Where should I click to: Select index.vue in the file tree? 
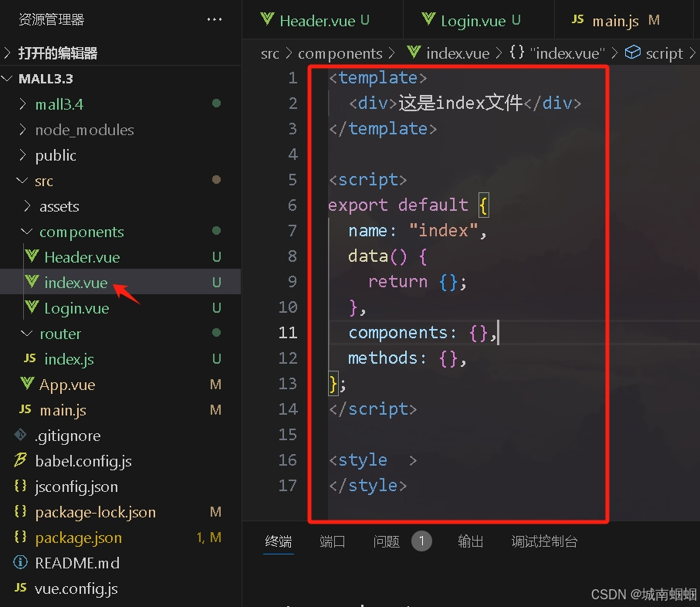coord(120,283)
